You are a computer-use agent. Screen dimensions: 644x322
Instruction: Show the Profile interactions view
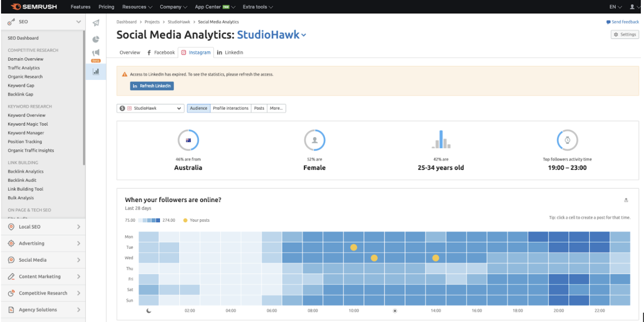(x=231, y=109)
